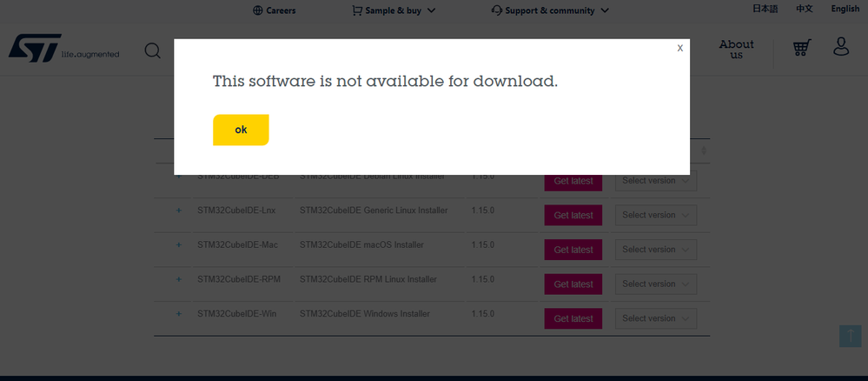Click the yellow ok button
This screenshot has width=868, height=381.
tap(241, 130)
